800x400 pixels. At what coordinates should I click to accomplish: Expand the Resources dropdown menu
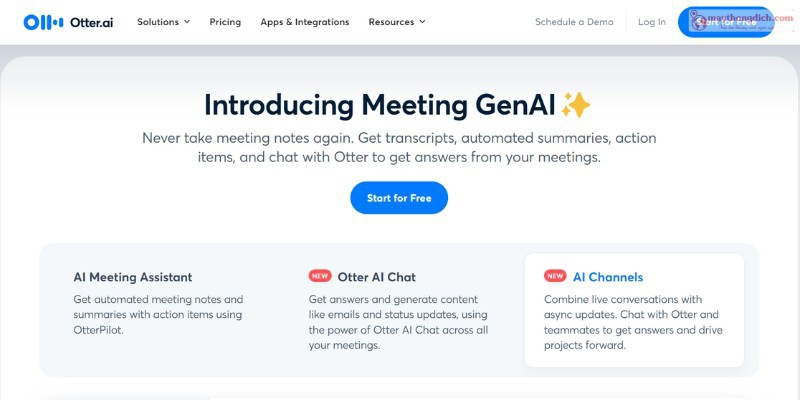click(396, 22)
